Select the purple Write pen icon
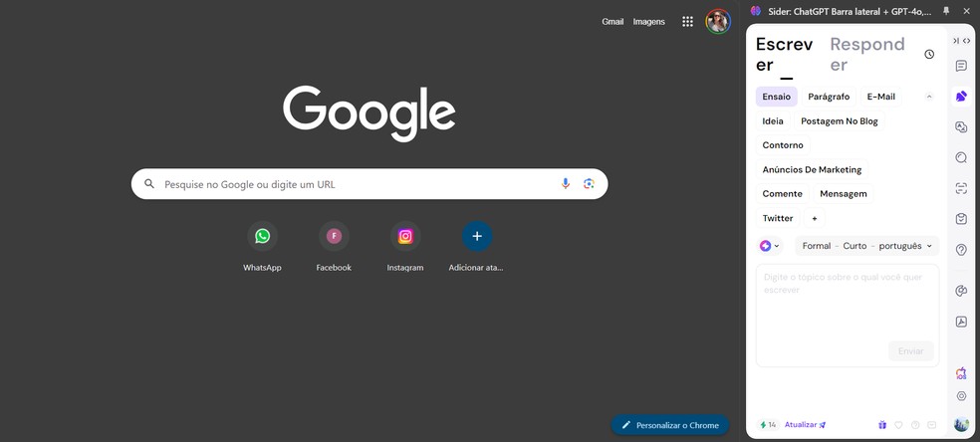 961,97
